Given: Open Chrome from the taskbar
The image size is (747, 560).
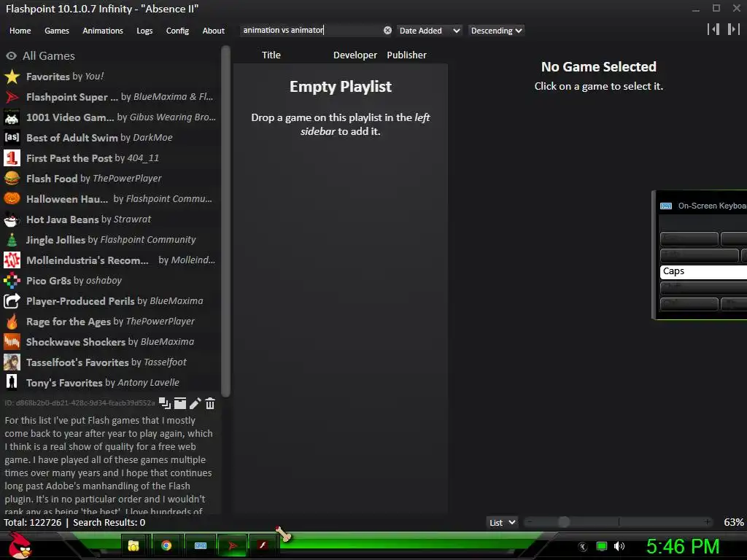Looking at the screenshot, I should (x=166, y=545).
